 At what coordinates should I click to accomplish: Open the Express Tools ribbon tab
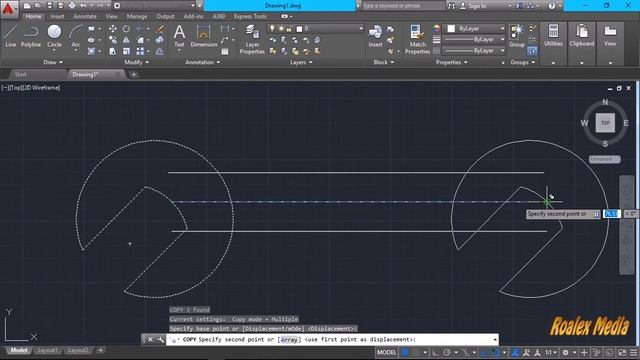pos(250,16)
